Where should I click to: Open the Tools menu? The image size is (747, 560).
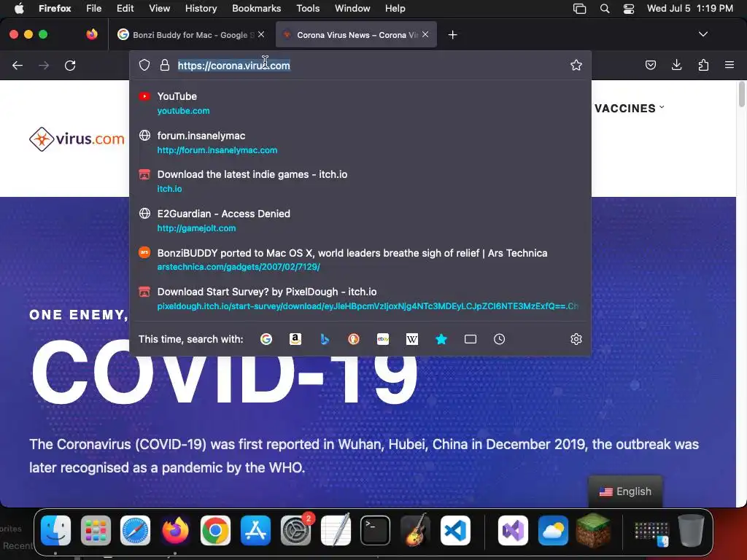(x=308, y=8)
